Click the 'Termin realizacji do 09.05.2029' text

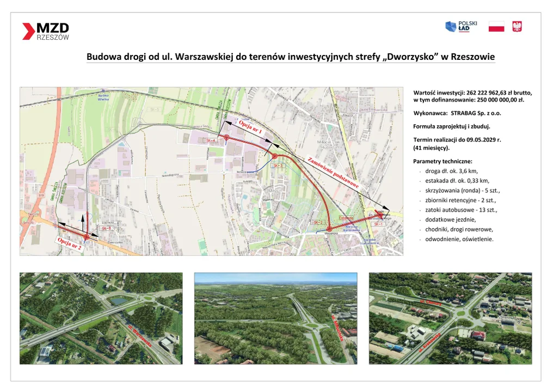coord(457,140)
